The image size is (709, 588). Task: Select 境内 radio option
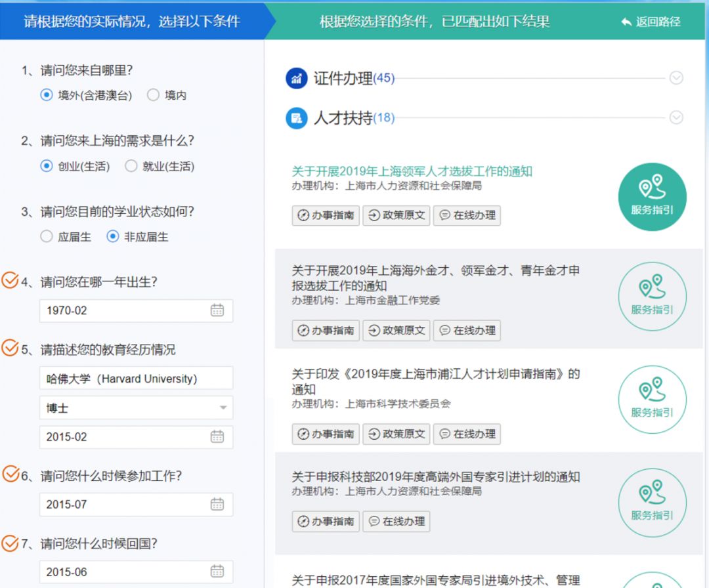point(153,95)
